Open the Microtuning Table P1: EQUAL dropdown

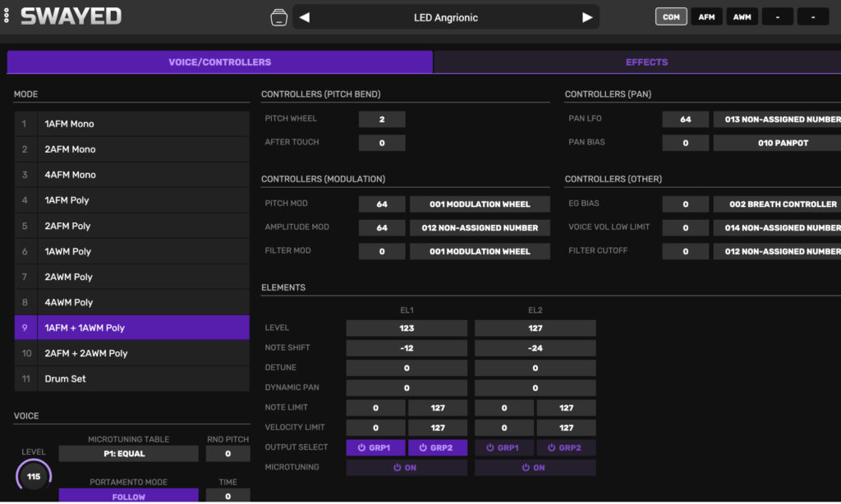128,454
